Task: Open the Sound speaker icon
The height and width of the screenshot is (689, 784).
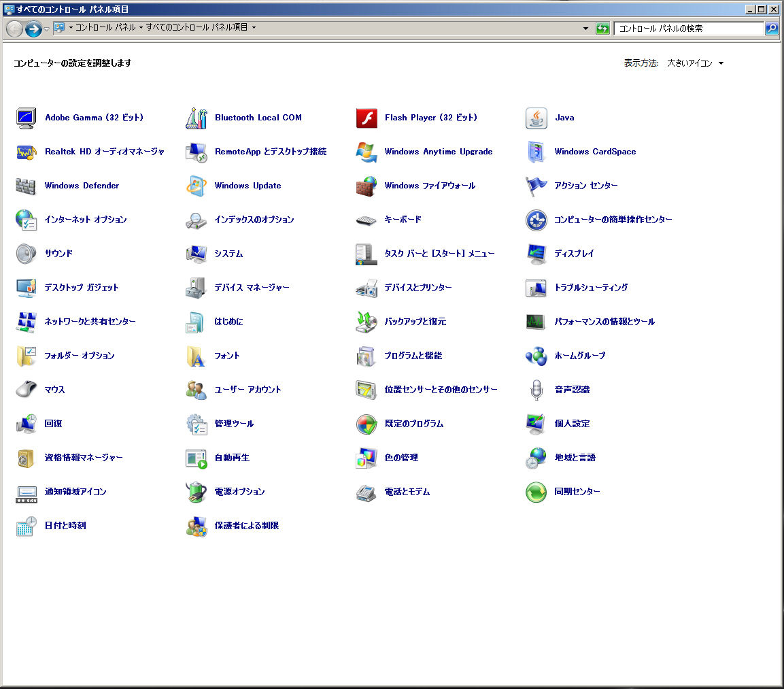Action: coord(26,254)
